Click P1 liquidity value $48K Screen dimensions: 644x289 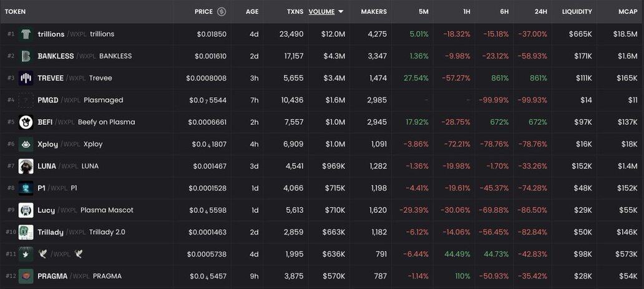point(583,188)
